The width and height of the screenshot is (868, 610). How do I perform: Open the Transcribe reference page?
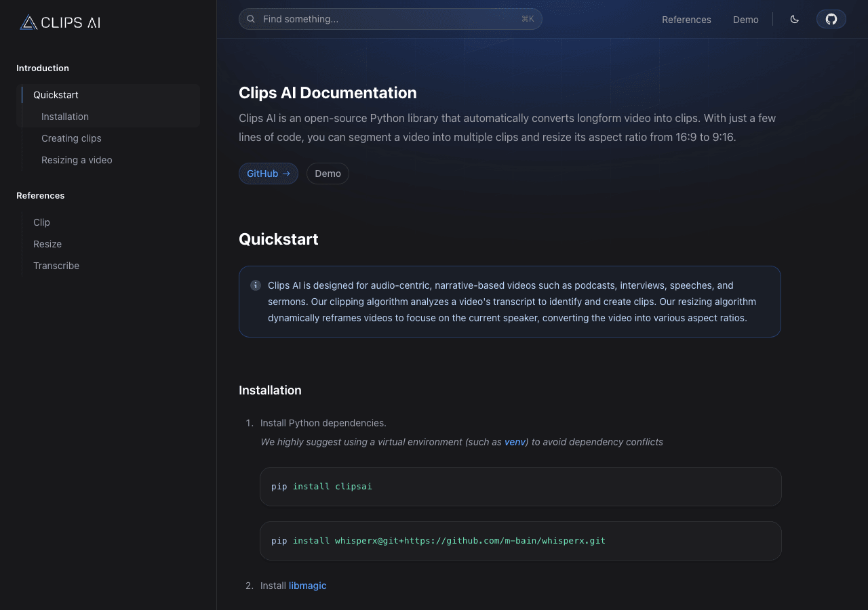[x=56, y=266]
